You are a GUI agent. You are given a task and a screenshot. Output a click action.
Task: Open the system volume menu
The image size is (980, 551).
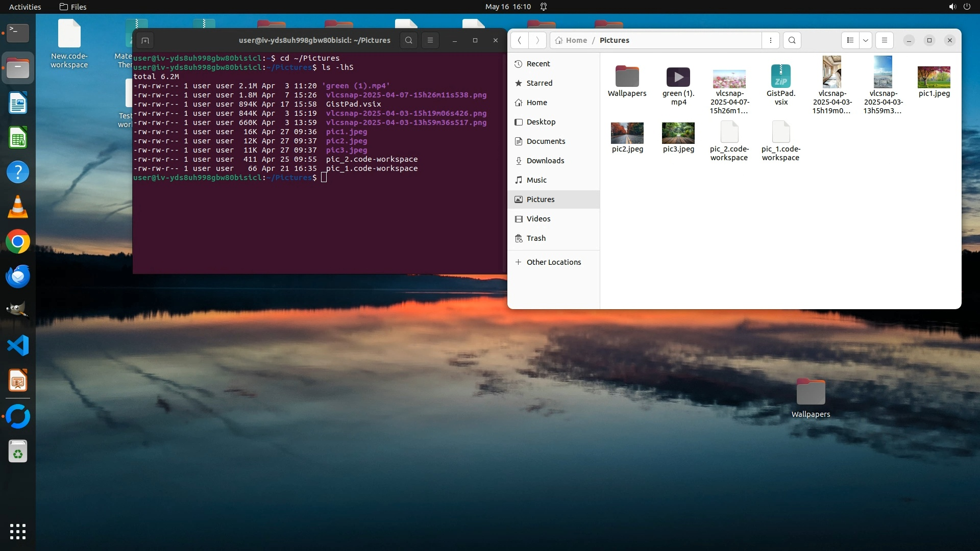(x=952, y=7)
